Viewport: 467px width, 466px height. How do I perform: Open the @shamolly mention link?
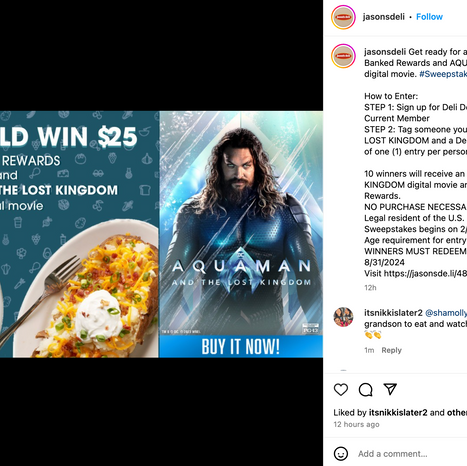[446, 313]
